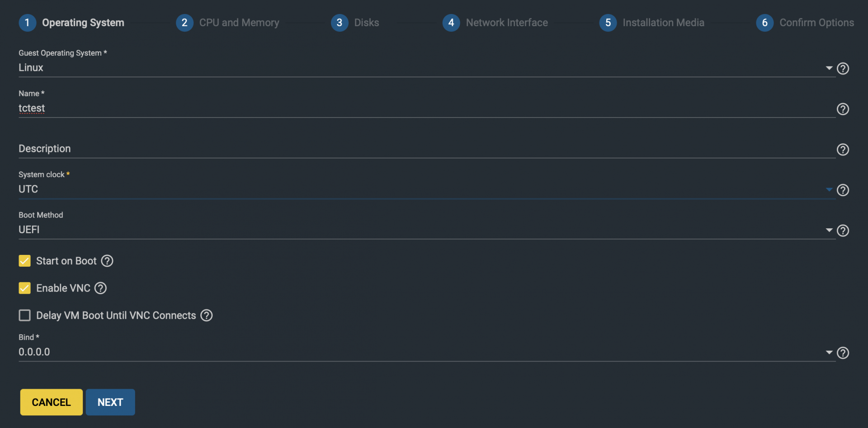This screenshot has height=428, width=868.
Task: Uncheck the Enable VNC checkbox
Action: pyautogui.click(x=24, y=288)
